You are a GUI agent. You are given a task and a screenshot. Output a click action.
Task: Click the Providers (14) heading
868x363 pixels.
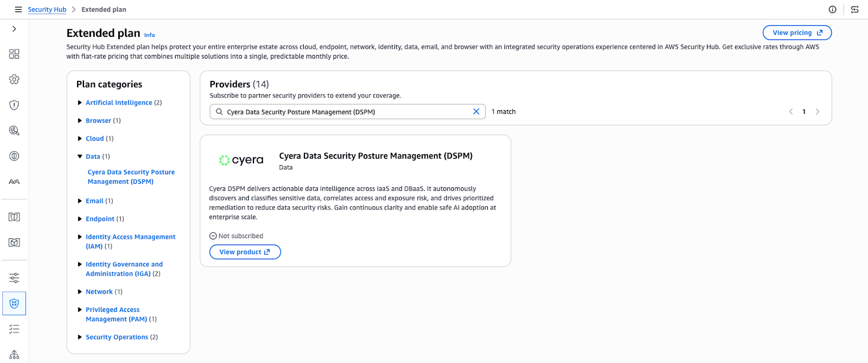click(x=239, y=84)
